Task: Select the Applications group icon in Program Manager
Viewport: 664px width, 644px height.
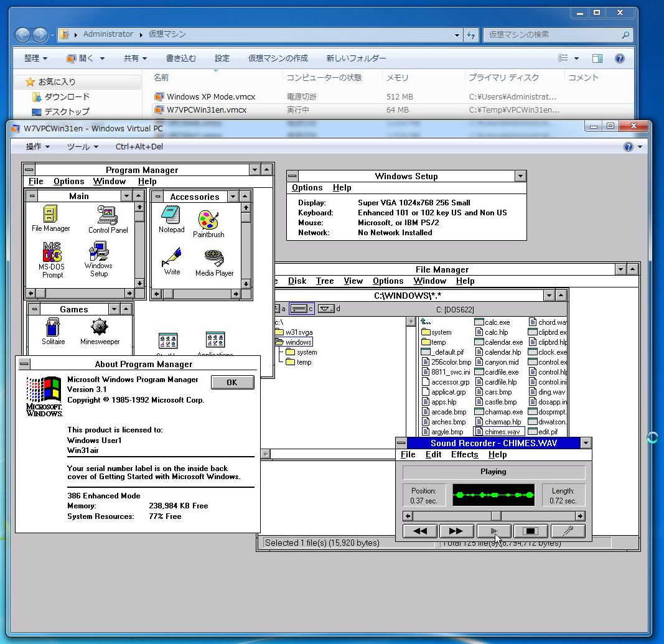Action: (215, 343)
